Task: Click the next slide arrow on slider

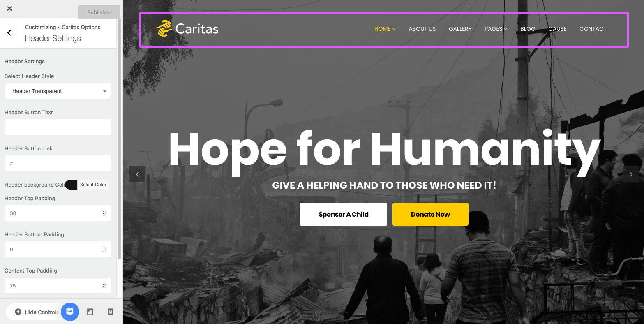Action: pos(631,174)
